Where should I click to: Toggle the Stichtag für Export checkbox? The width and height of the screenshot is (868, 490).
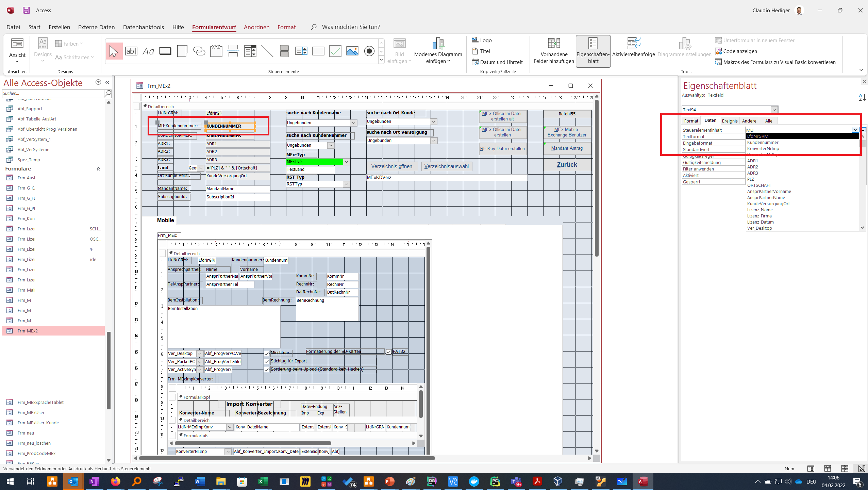coord(267,361)
